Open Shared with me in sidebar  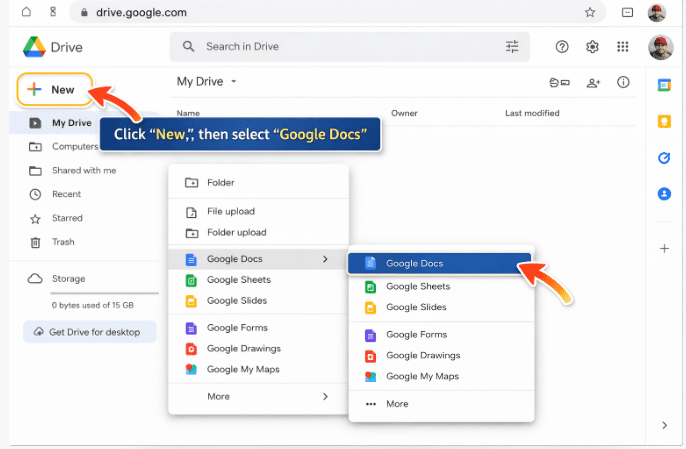click(x=82, y=170)
